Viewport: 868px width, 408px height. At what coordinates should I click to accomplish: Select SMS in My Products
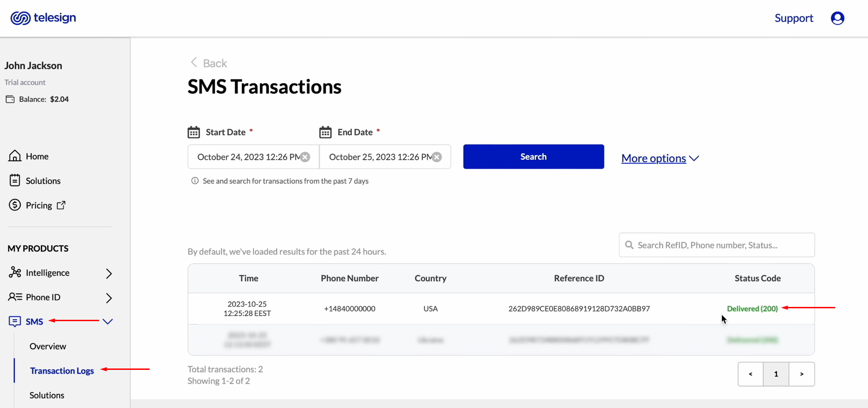[x=34, y=322]
